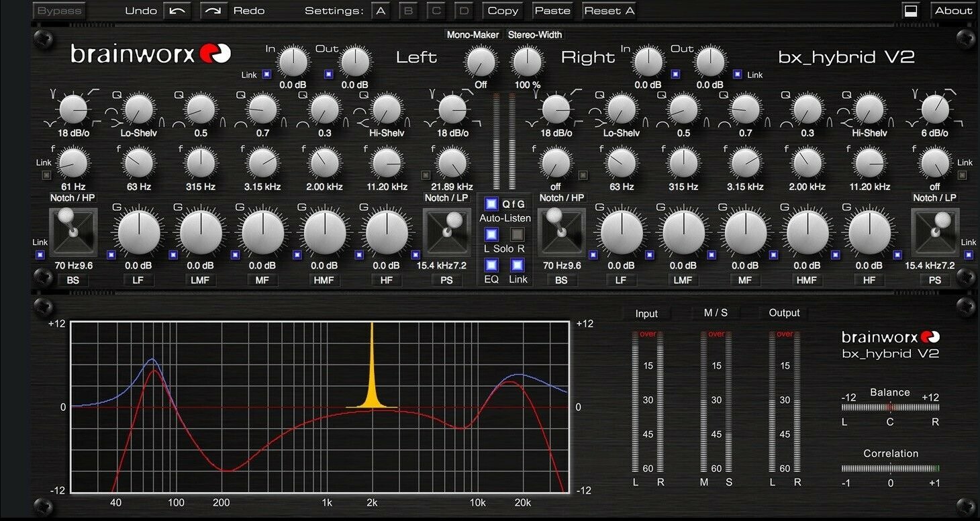Click the '15.4 kHz7.2' value under Left Notch / LP
This screenshot has width=980, height=521.
(x=442, y=265)
